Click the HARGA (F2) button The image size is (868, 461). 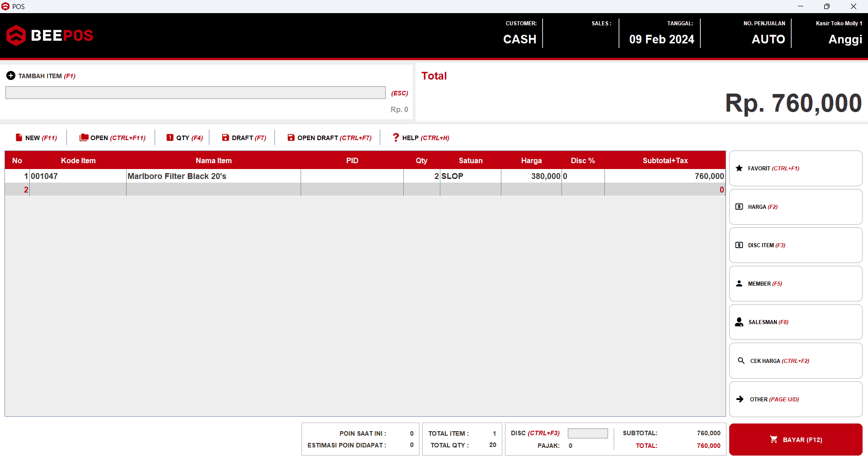click(796, 207)
